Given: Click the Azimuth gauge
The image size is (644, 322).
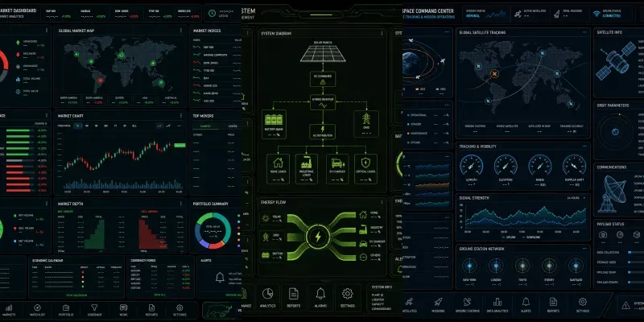Looking at the screenshot, I should [x=472, y=166].
